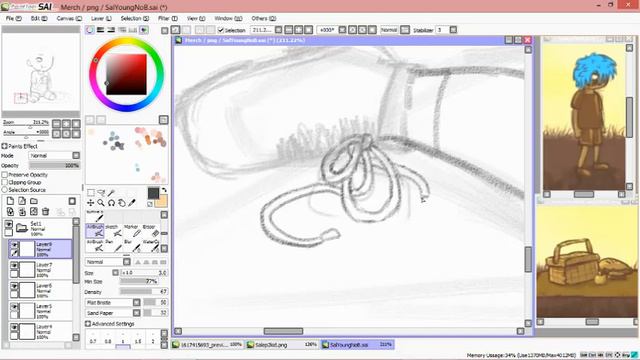Expand the Advanced Settings section
640x360 pixels.
click(x=88, y=324)
